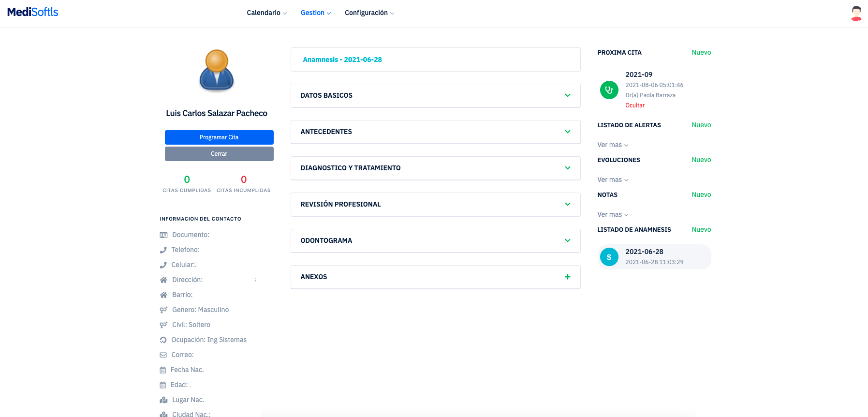Open the Configuración dropdown menu
Screen dimensions: 868x417
(x=369, y=13)
